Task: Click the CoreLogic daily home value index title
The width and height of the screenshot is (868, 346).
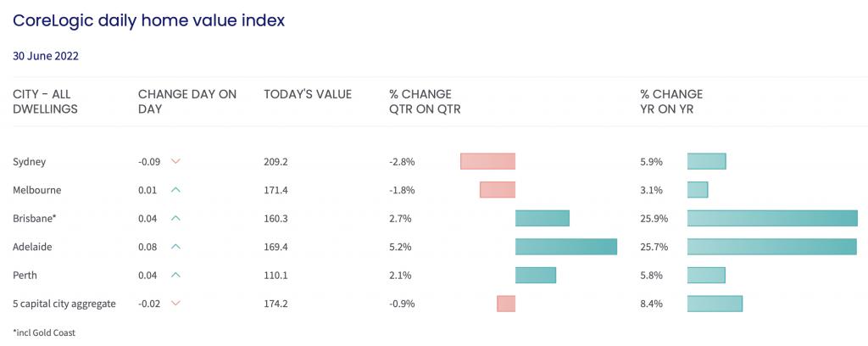Action: pyautogui.click(x=149, y=20)
